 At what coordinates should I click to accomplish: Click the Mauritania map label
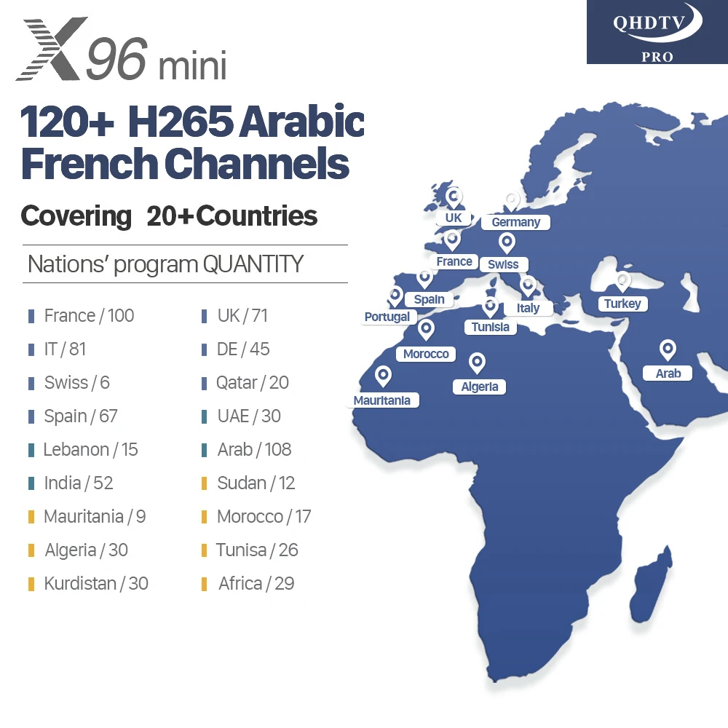pyautogui.click(x=382, y=400)
